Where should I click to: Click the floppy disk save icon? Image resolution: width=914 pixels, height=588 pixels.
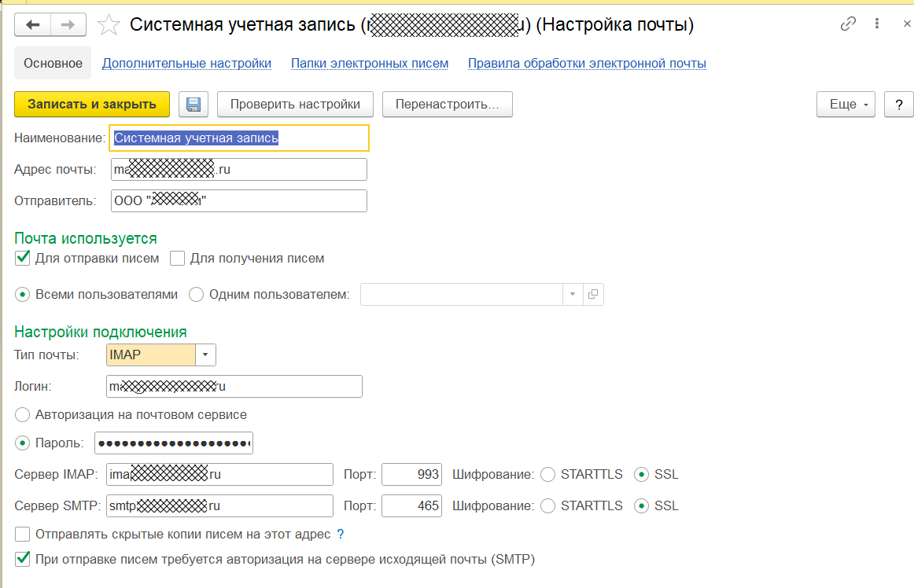(193, 104)
